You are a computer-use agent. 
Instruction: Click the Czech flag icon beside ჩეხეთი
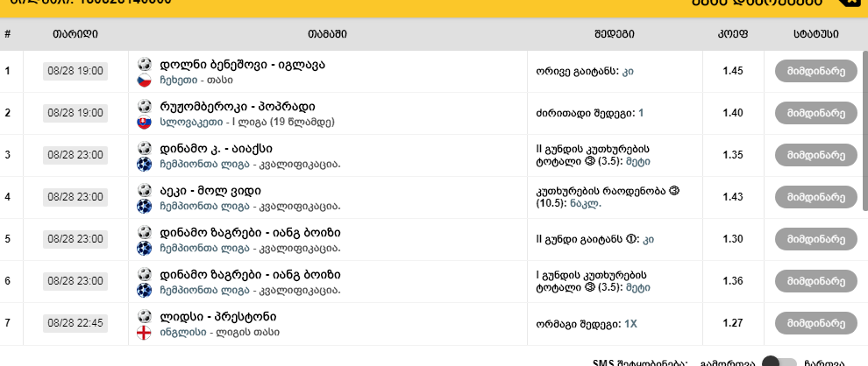[146, 80]
